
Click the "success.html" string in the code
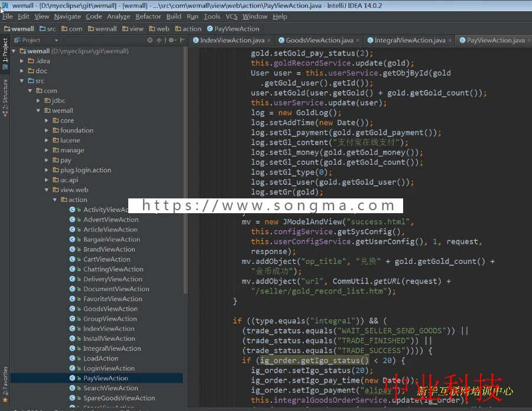pyautogui.click(x=378, y=221)
